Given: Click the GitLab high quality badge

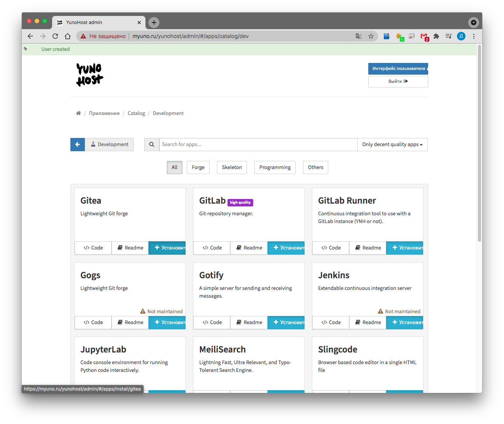Looking at the screenshot, I should point(240,202).
